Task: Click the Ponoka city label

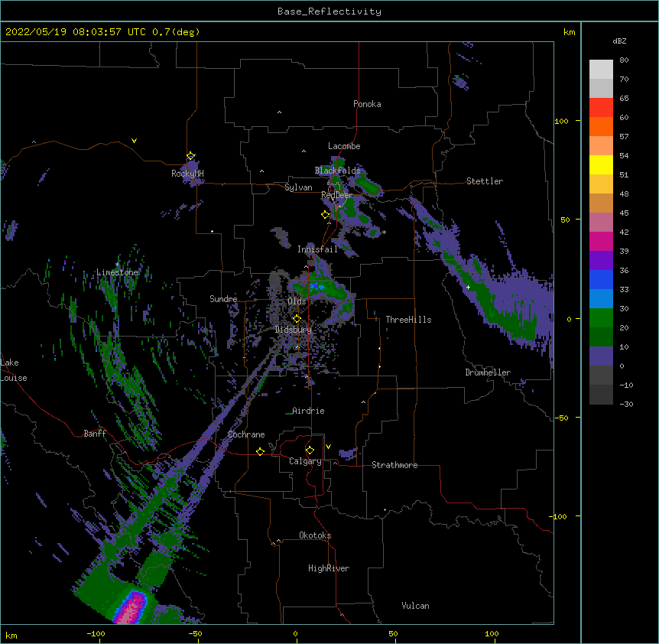Action: pos(367,104)
